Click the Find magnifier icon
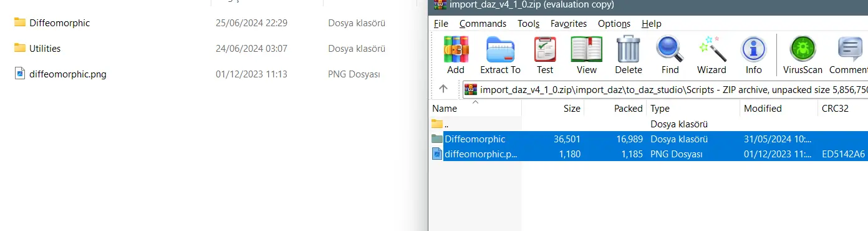Screen dimensions: 868x231 (670, 49)
